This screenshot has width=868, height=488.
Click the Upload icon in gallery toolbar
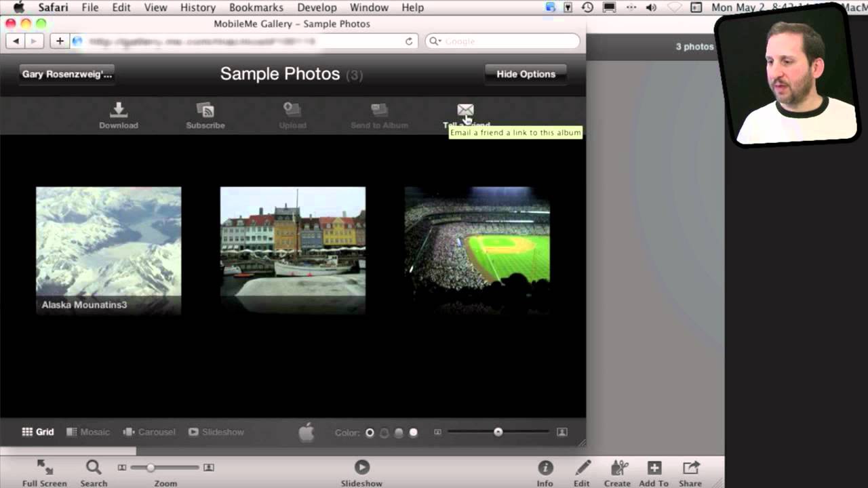click(292, 110)
